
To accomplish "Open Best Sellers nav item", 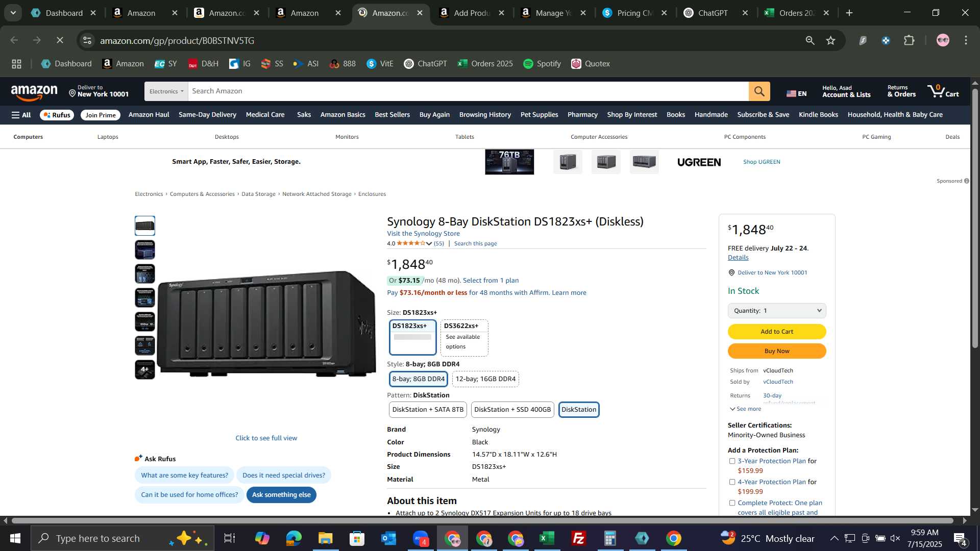I will 392,115.
